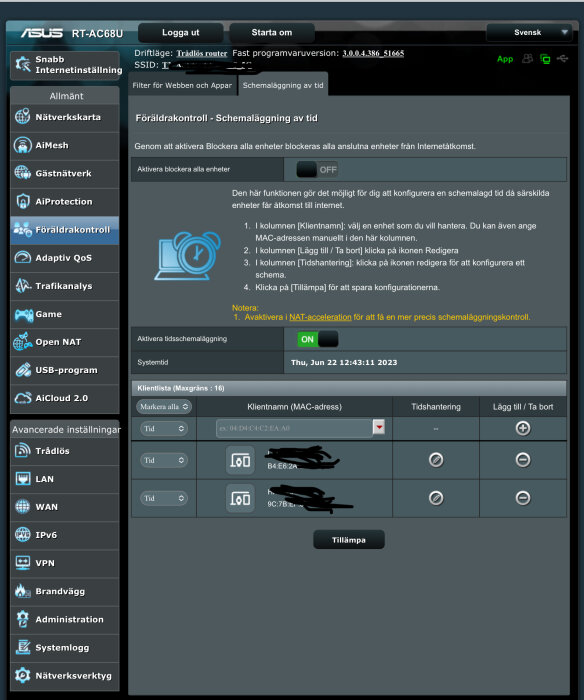Open the Game controller icon
Viewport: 584px width, 700px height.
click(x=23, y=314)
